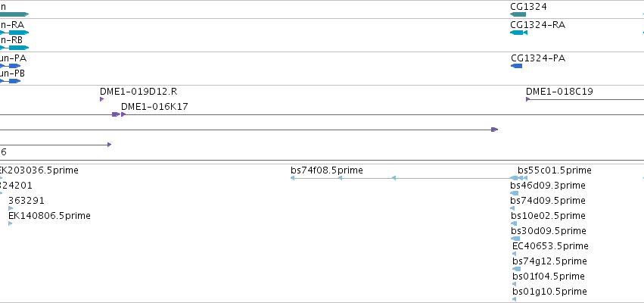Click the DME1-016K17 start arrowhead
644x303 pixels.
[x=123, y=114]
